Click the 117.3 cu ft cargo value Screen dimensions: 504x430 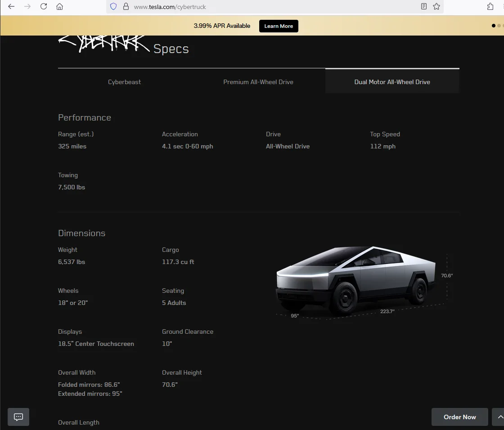tap(178, 262)
